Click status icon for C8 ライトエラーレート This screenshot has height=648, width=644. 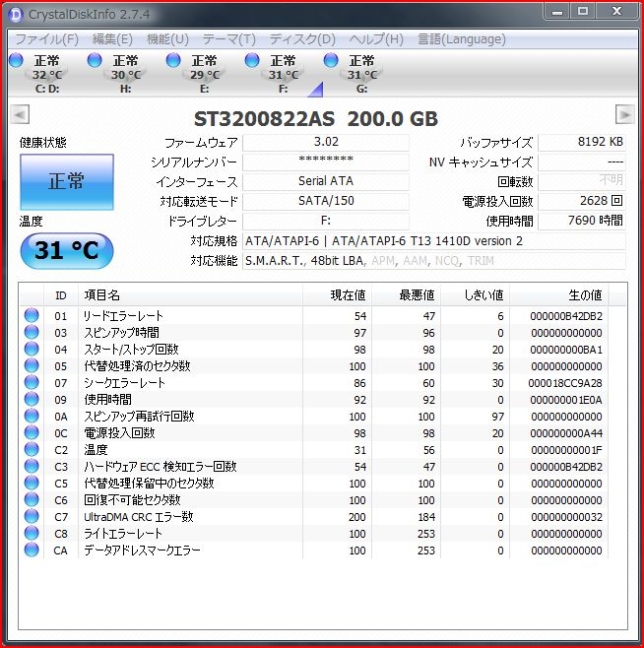point(32,533)
